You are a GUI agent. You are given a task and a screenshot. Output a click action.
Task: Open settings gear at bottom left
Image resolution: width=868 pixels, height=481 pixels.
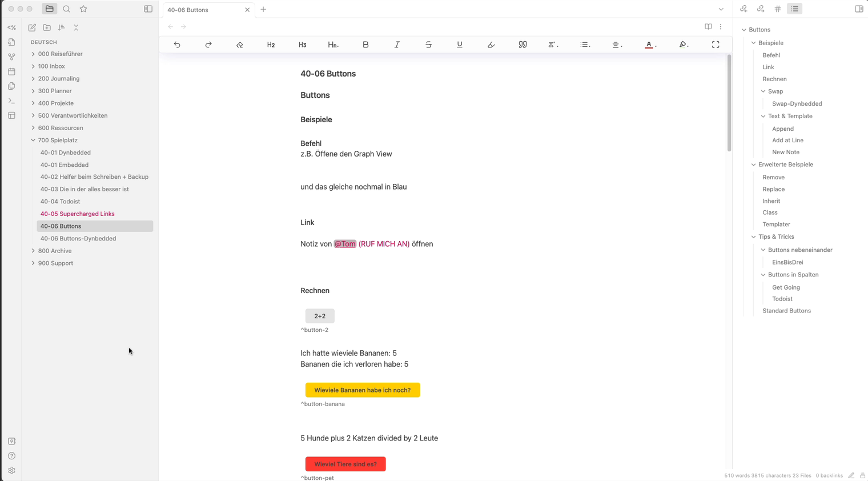(11, 471)
